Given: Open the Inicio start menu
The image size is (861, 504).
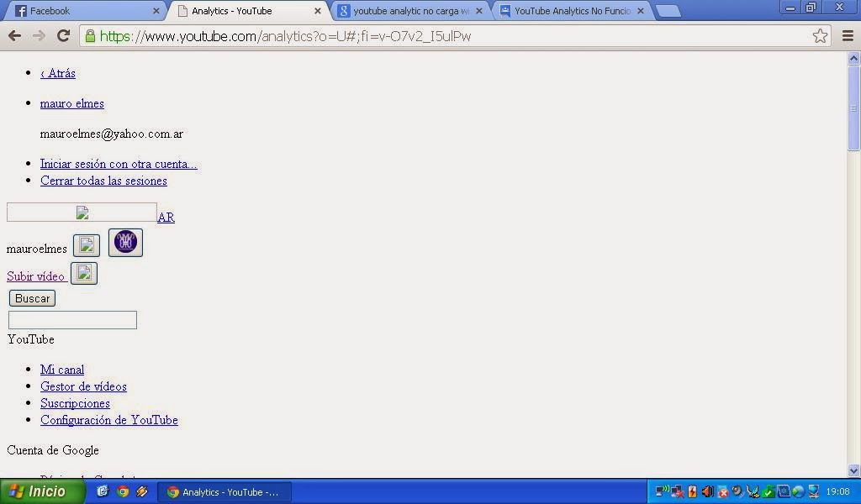Looking at the screenshot, I should point(42,491).
